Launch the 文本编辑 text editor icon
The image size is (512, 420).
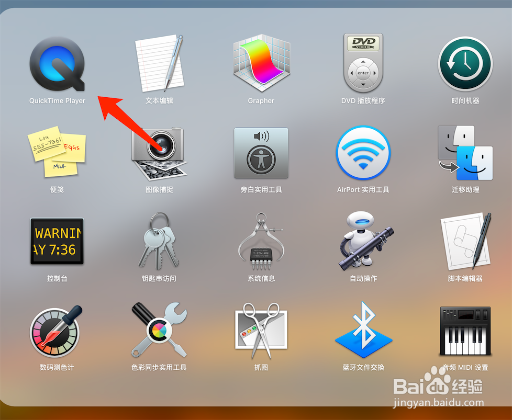(x=159, y=63)
